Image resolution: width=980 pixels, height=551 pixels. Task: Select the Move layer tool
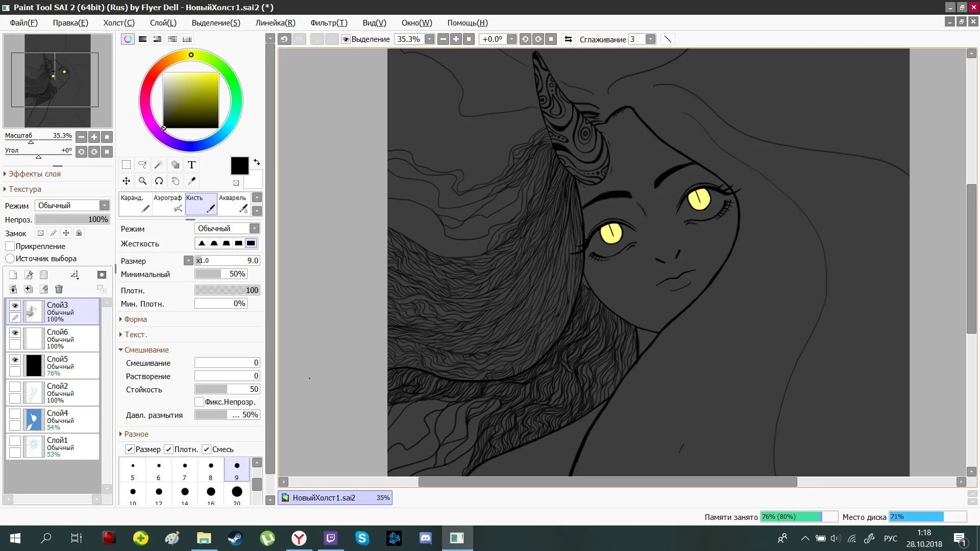tap(126, 181)
